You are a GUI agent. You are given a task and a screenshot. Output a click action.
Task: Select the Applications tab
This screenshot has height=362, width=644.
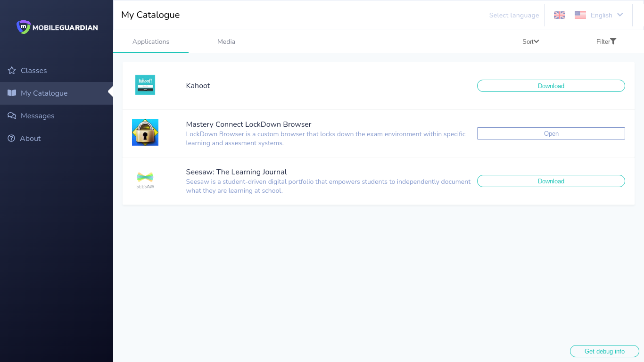click(x=151, y=41)
